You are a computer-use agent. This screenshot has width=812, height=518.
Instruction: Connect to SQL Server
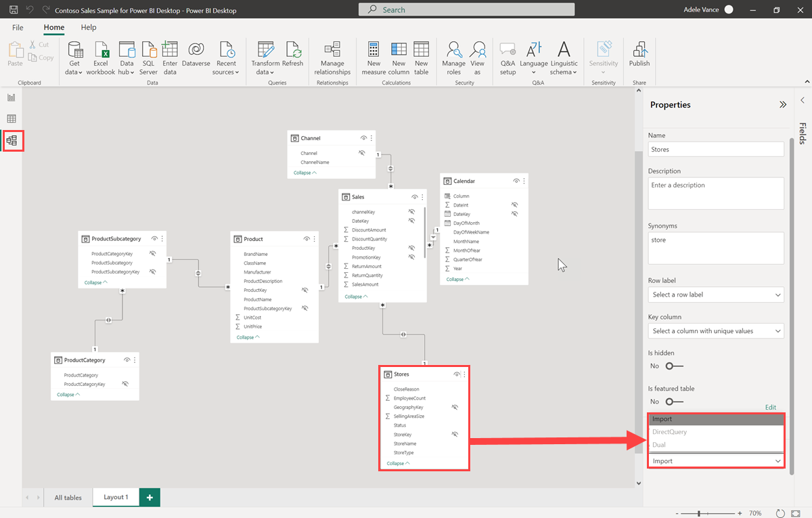pyautogui.click(x=148, y=58)
